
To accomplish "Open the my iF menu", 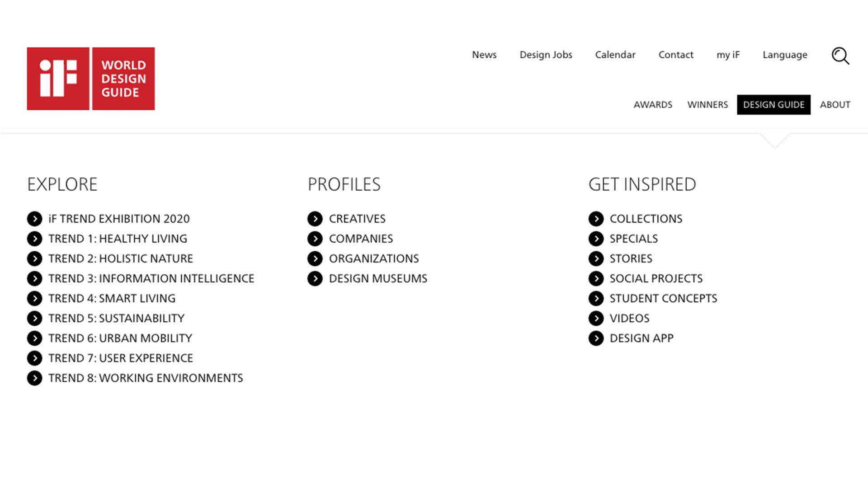I will click(728, 55).
